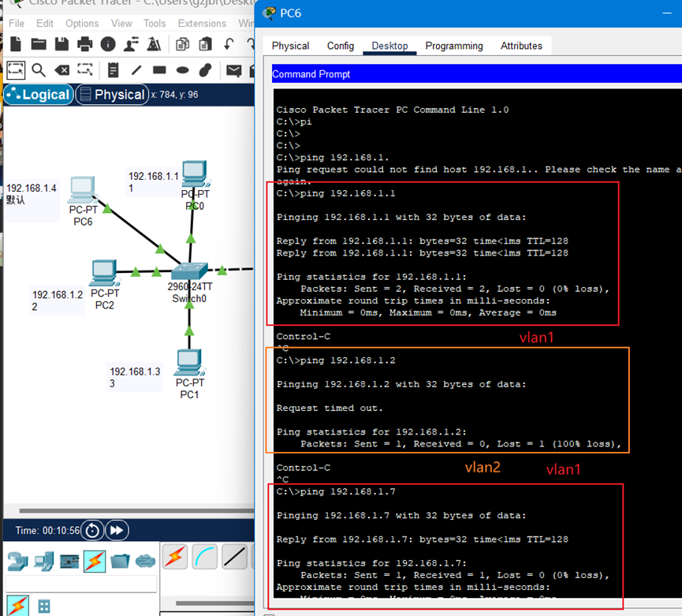Select the Multiuser Connection cloud category
Image resolution: width=682 pixels, height=616 pixels.
click(145, 562)
